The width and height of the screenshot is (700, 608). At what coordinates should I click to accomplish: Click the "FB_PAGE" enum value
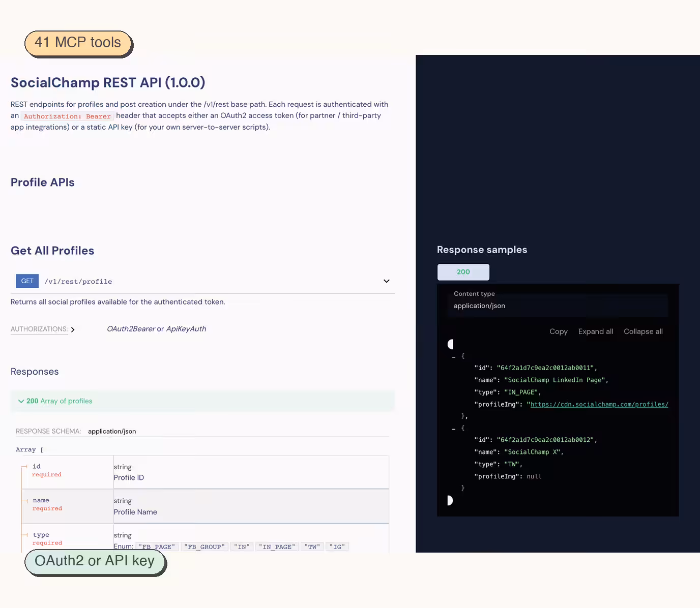click(157, 547)
